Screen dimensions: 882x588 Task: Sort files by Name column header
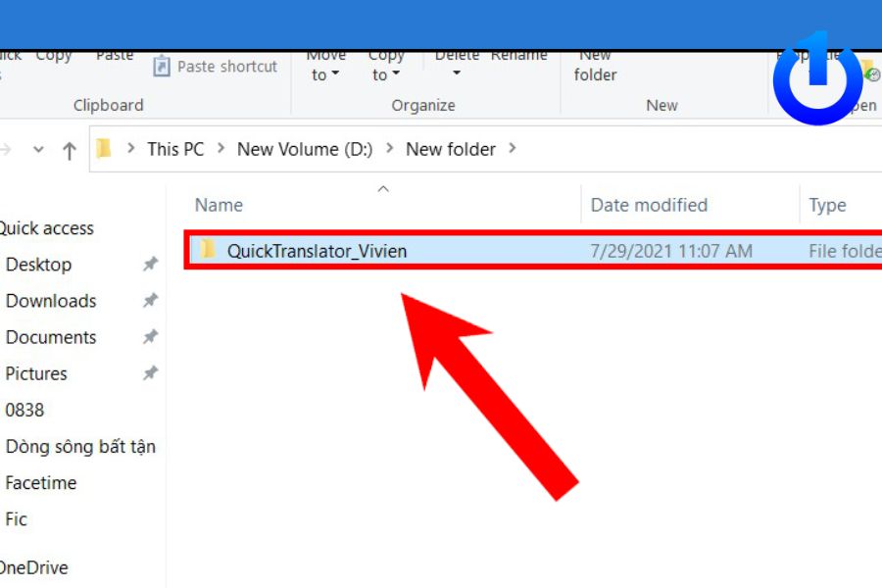219,205
